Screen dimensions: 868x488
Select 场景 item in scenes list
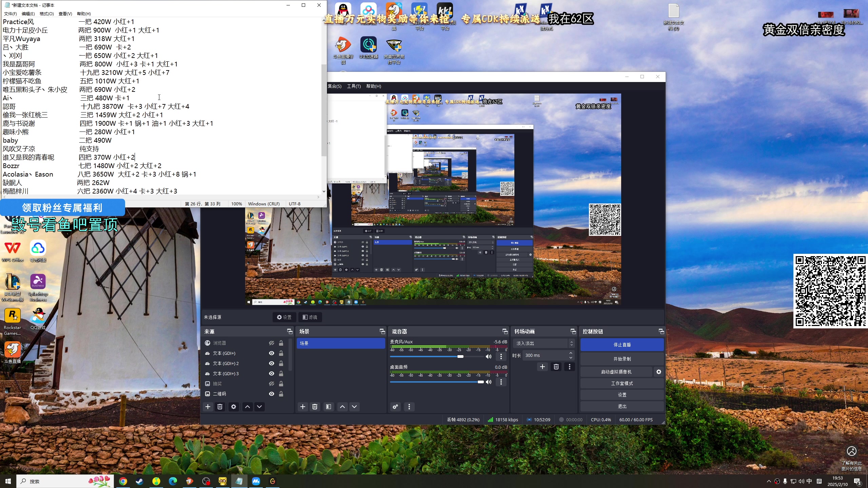coord(340,343)
